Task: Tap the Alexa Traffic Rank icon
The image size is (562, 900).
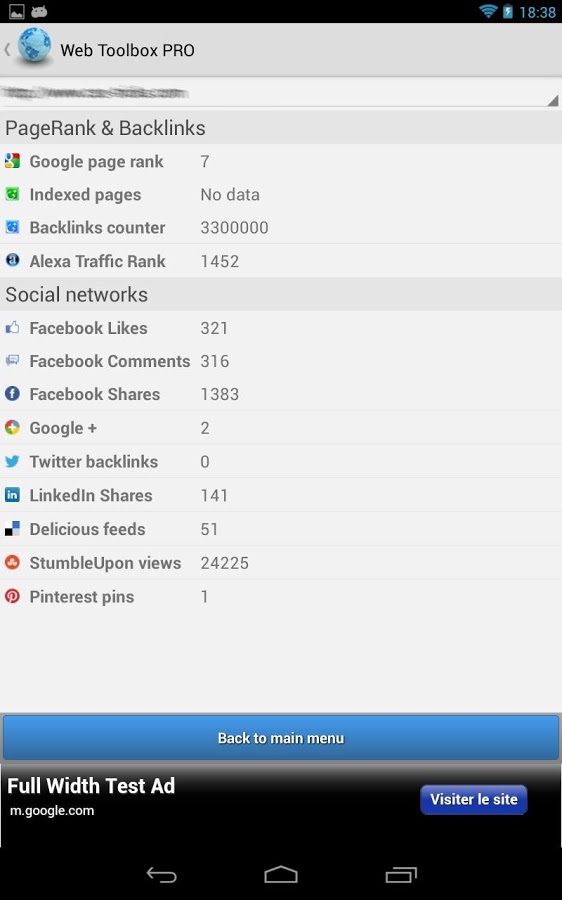Action: pyautogui.click(x=12, y=261)
